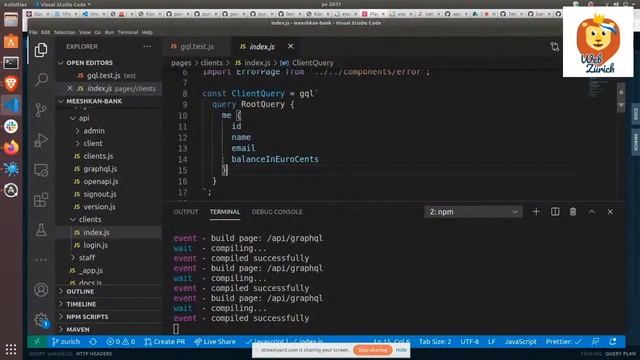Maximize the terminal panel size
The width and height of the screenshot is (640, 360).
591,211
